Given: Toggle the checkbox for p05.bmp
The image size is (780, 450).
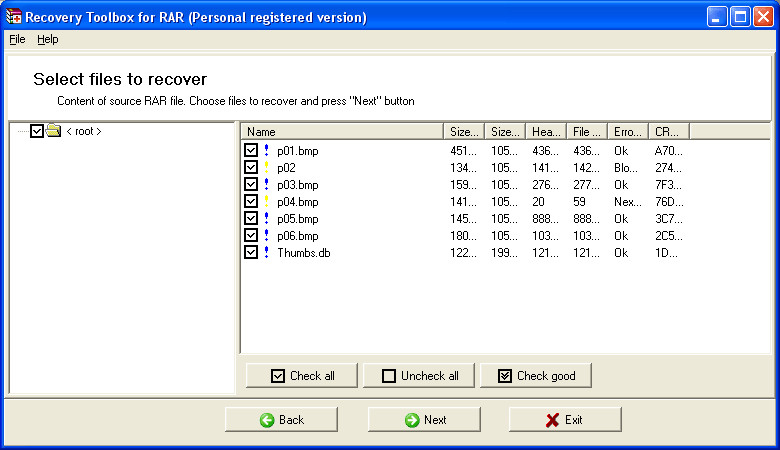Looking at the screenshot, I should [251, 218].
